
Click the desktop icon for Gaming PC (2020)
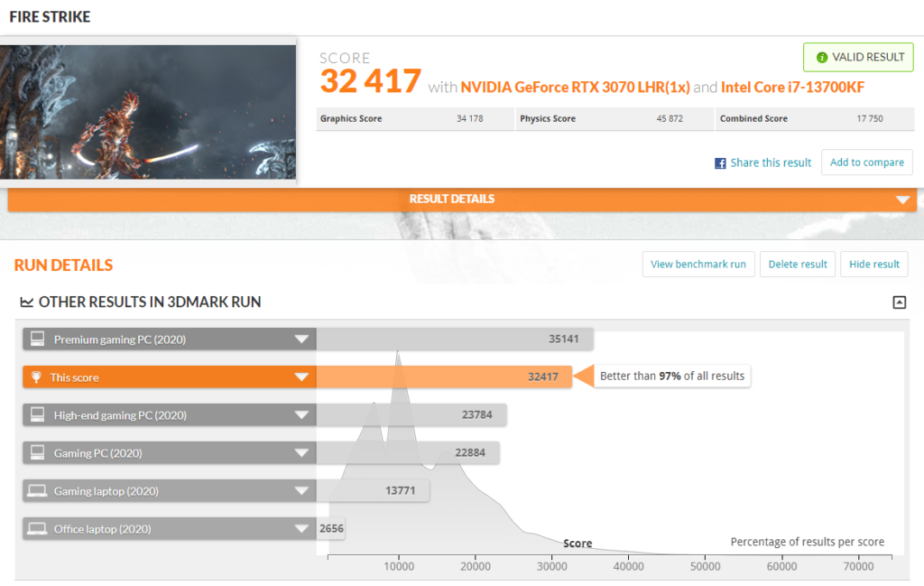37,452
